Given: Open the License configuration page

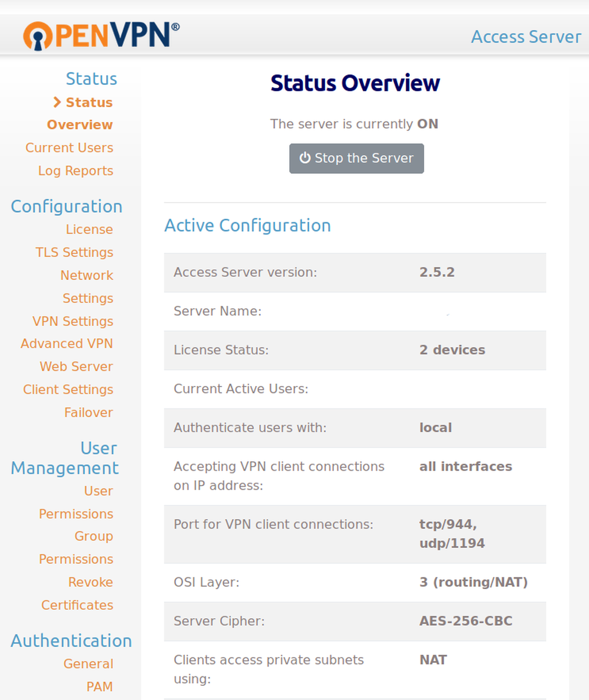Looking at the screenshot, I should click(x=90, y=229).
